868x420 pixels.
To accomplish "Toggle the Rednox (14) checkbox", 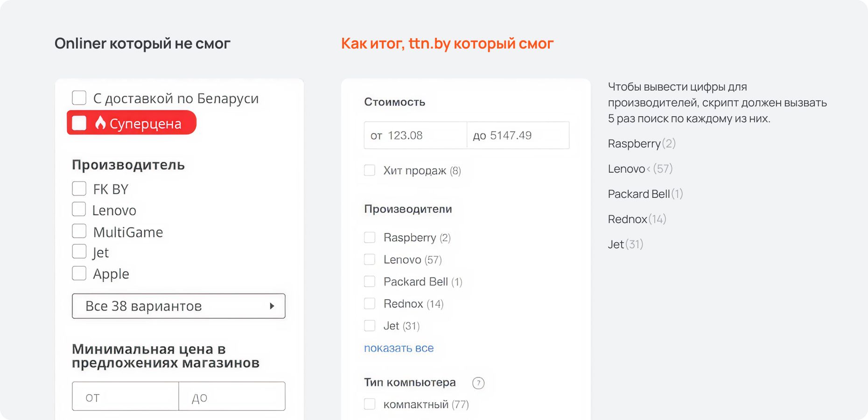I will (370, 304).
